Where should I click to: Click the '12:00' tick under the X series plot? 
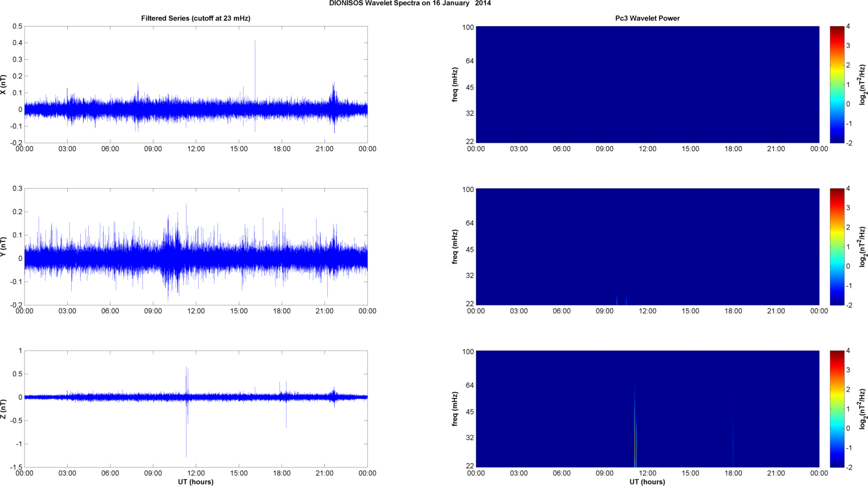click(x=196, y=149)
